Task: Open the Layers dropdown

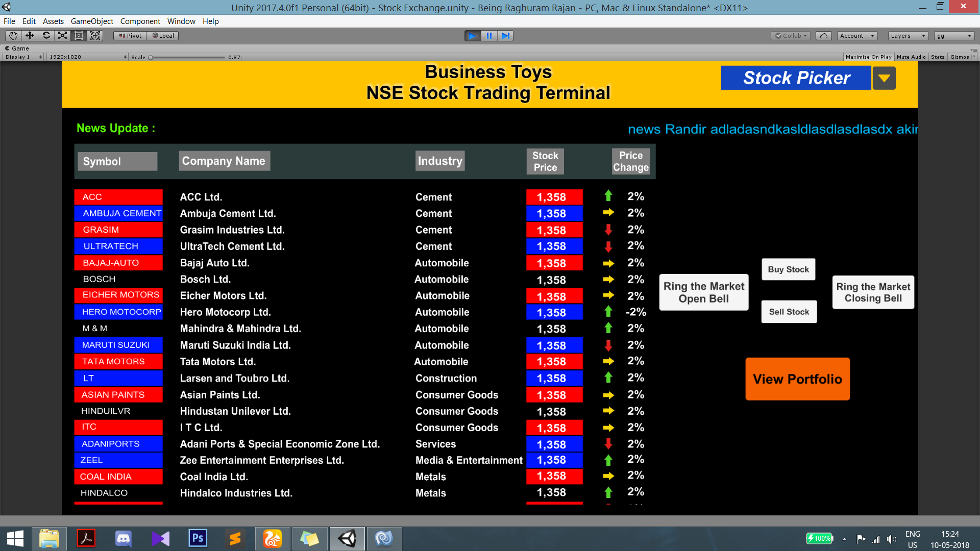Action: coord(908,36)
